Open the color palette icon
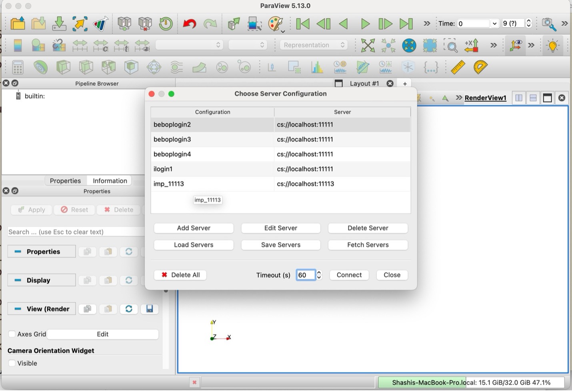Image resolution: width=572 pixels, height=392 pixels. pos(276,24)
